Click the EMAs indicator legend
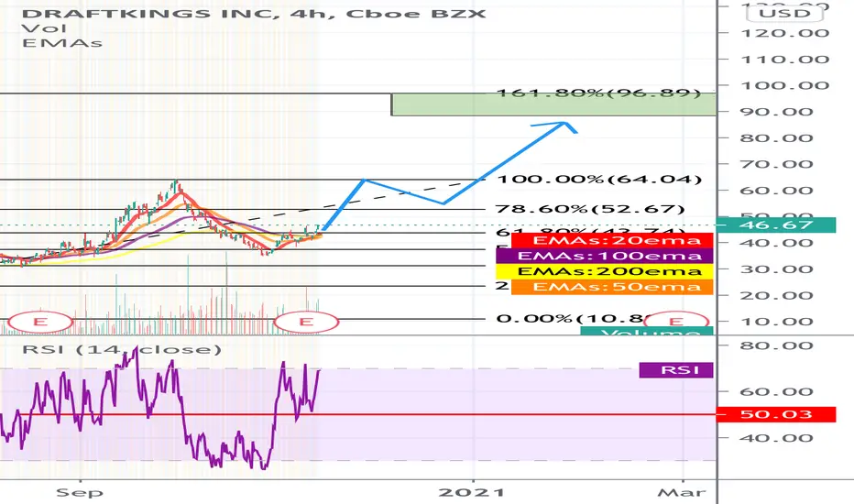The image size is (854, 504). coord(62,43)
